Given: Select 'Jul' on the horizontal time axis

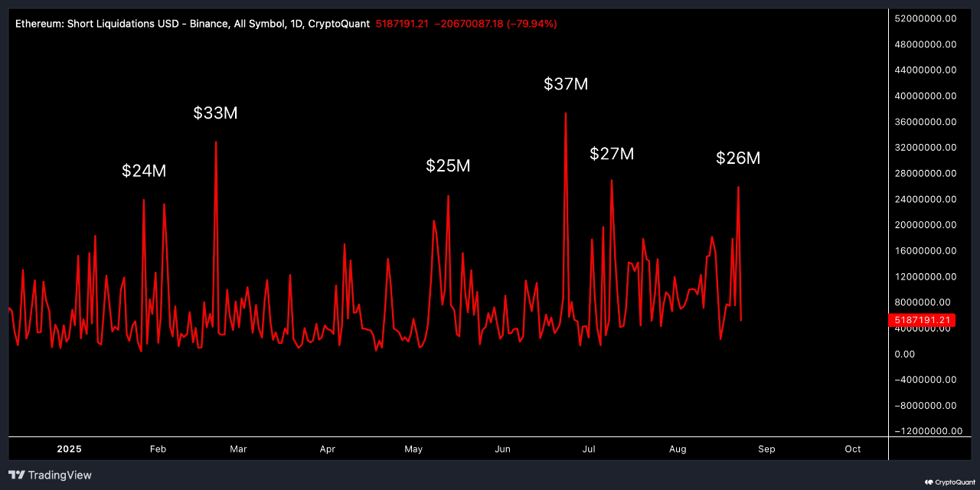Looking at the screenshot, I should (x=588, y=449).
